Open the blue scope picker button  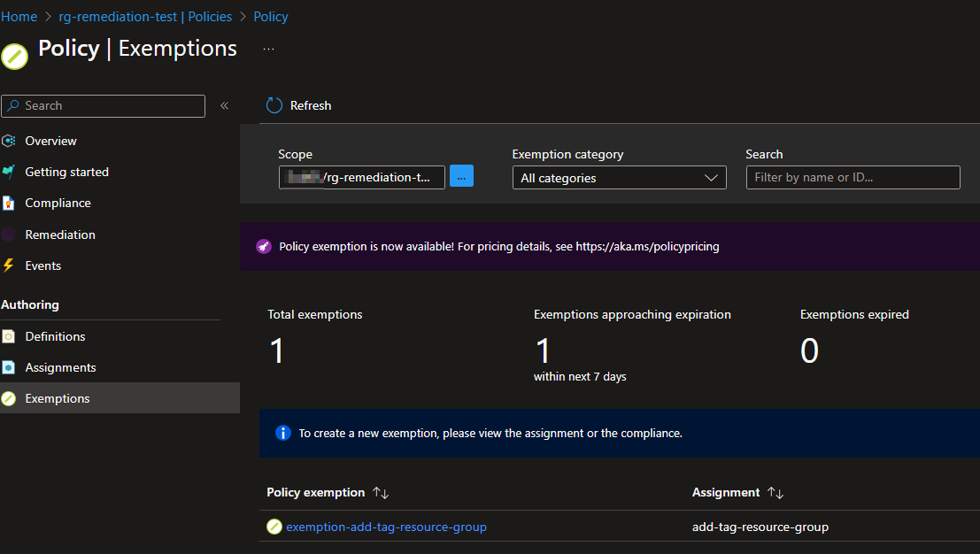(x=461, y=176)
